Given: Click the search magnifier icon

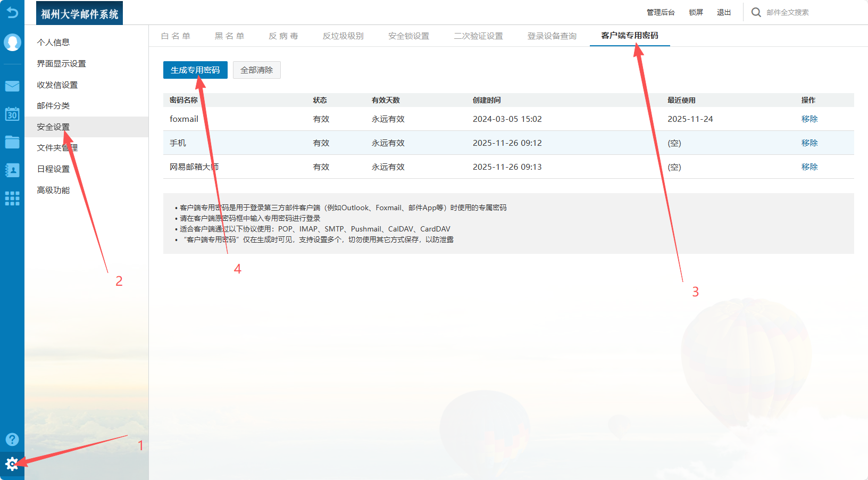Looking at the screenshot, I should click(x=756, y=12).
